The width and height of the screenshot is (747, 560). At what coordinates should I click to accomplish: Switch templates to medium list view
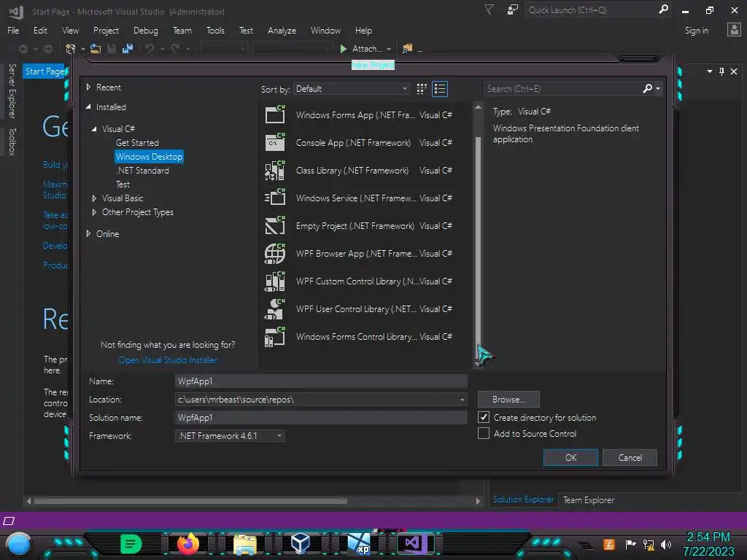(440, 89)
